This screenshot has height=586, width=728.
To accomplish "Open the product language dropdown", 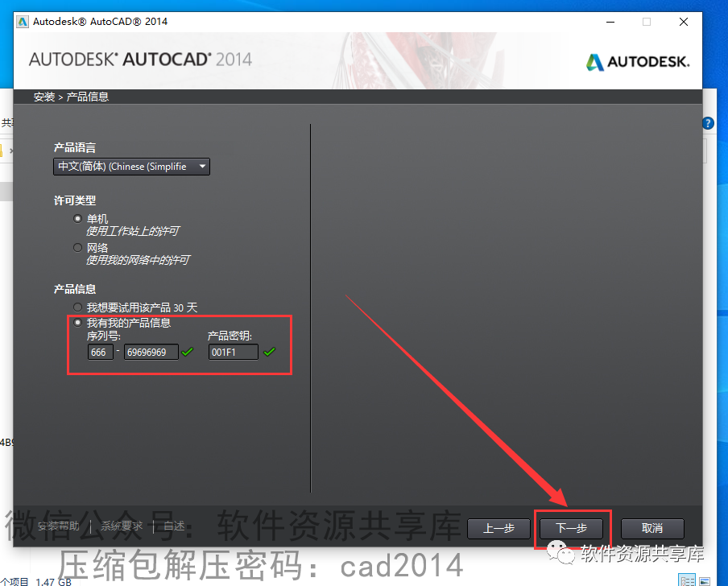I will click(131, 167).
